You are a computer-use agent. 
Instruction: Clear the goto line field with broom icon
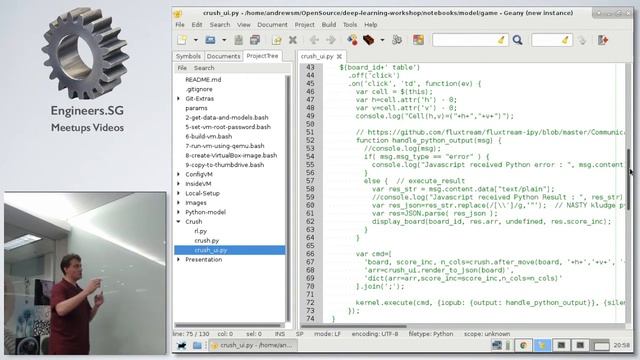tap(565, 40)
